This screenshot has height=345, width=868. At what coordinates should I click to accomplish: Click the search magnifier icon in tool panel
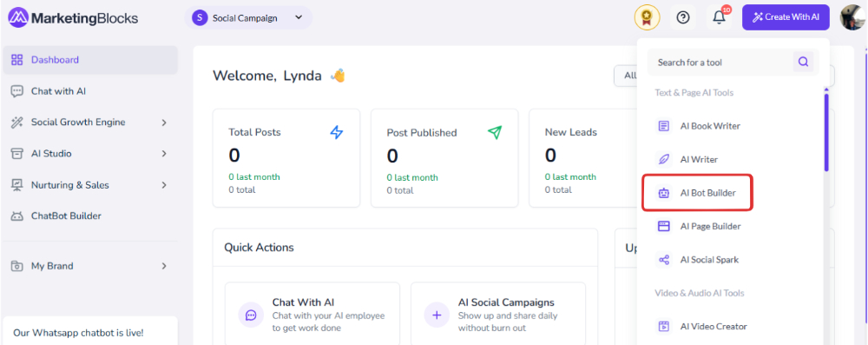click(803, 62)
